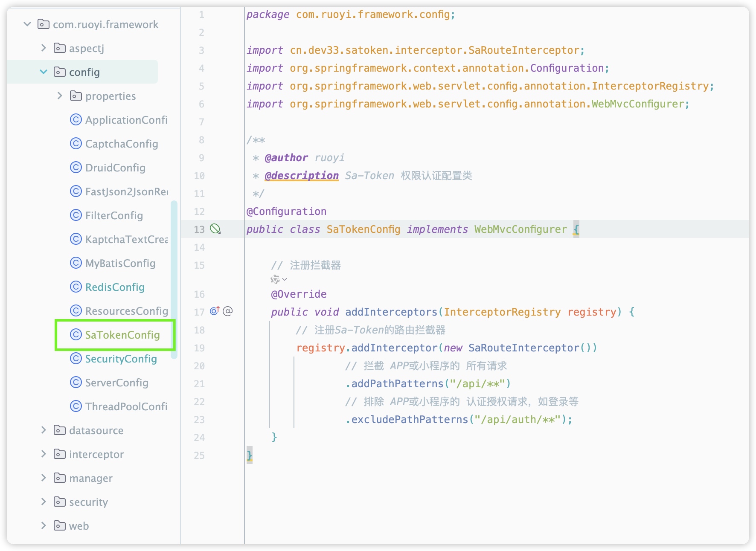Screen dimensions: 756x551
Task: Click the ThreadPoolConfig class icon
Action: click(x=76, y=406)
